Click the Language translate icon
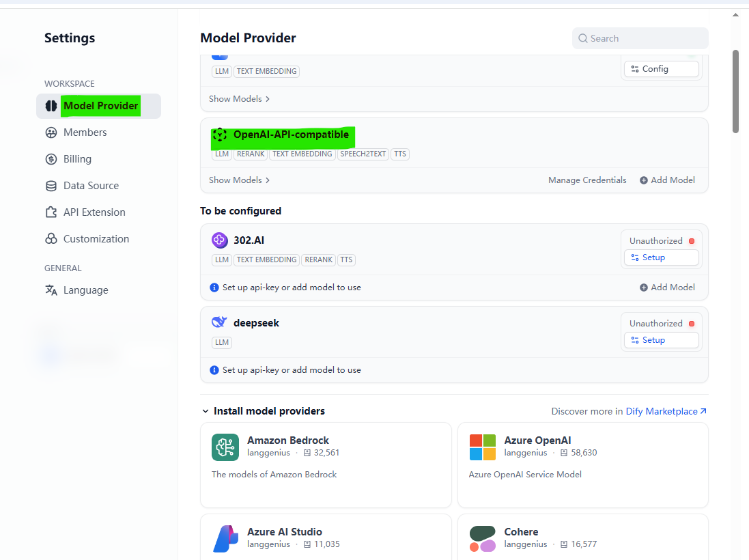This screenshot has width=749, height=560. [x=51, y=290]
